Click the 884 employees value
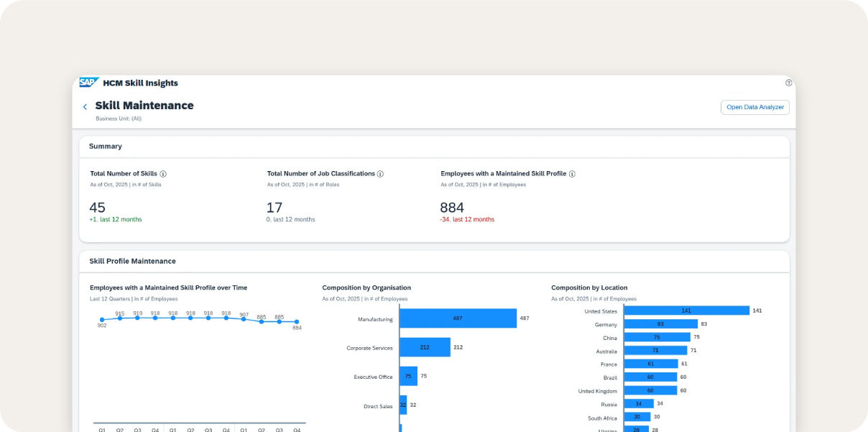868x432 pixels. (452, 208)
